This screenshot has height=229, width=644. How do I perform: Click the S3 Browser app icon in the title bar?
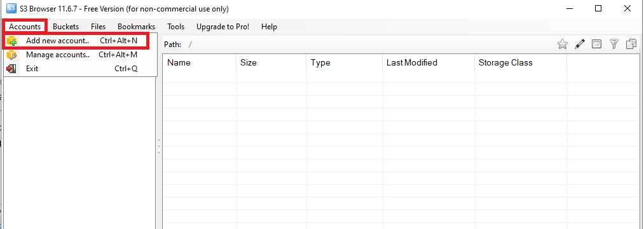(x=11, y=9)
